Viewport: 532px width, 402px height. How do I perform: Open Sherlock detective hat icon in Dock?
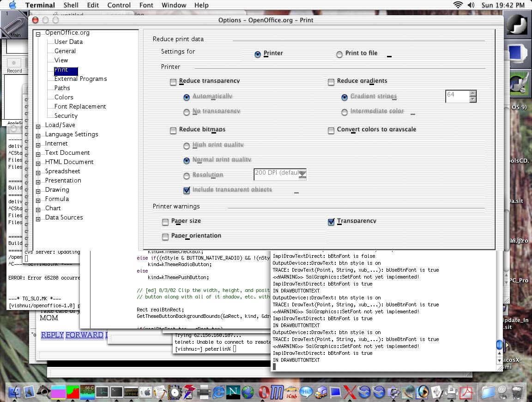43,392
